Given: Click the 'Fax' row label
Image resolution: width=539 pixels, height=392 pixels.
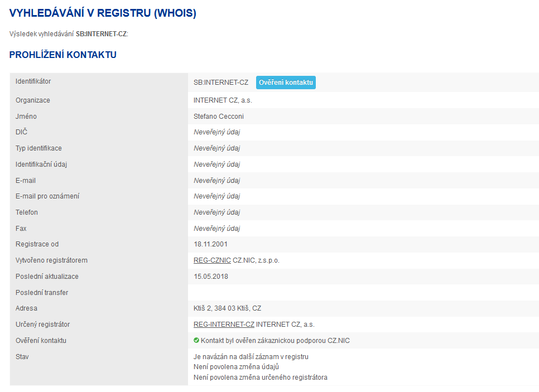Looking at the screenshot, I should pos(21,229).
